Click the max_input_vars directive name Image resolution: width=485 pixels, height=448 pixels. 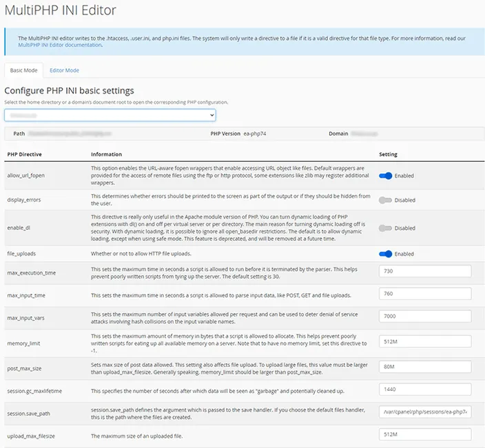[25, 318]
